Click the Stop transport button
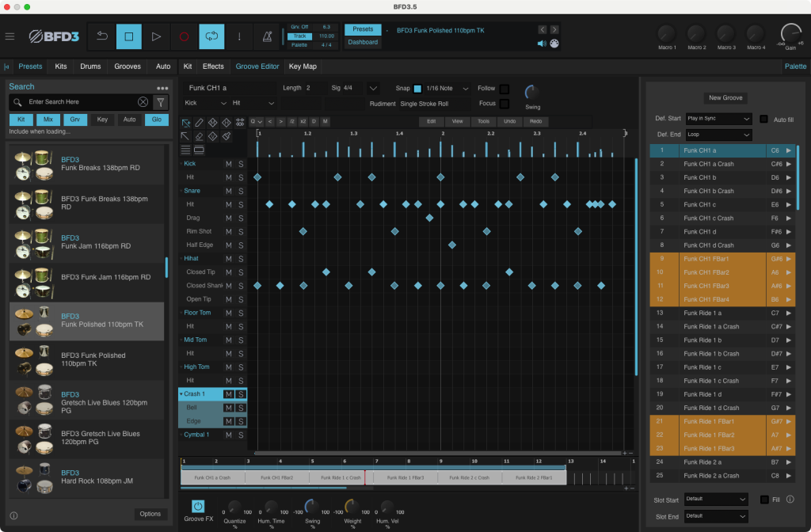This screenshot has height=532, width=811. click(129, 36)
